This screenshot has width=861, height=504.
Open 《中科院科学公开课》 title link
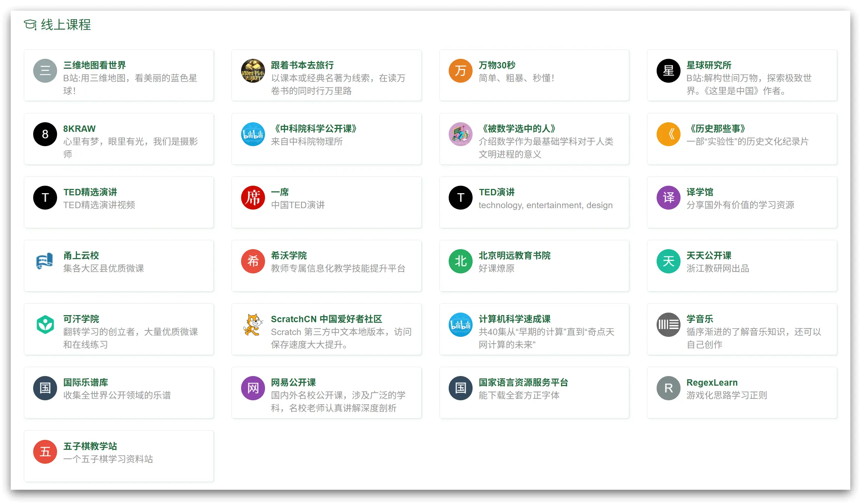[x=314, y=129]
